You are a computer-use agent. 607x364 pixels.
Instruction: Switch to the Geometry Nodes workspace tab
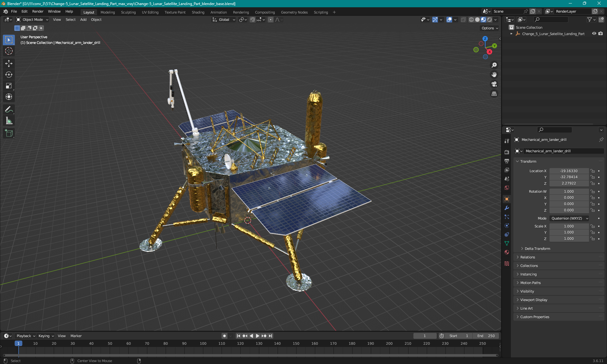click(x=294, y=12)
